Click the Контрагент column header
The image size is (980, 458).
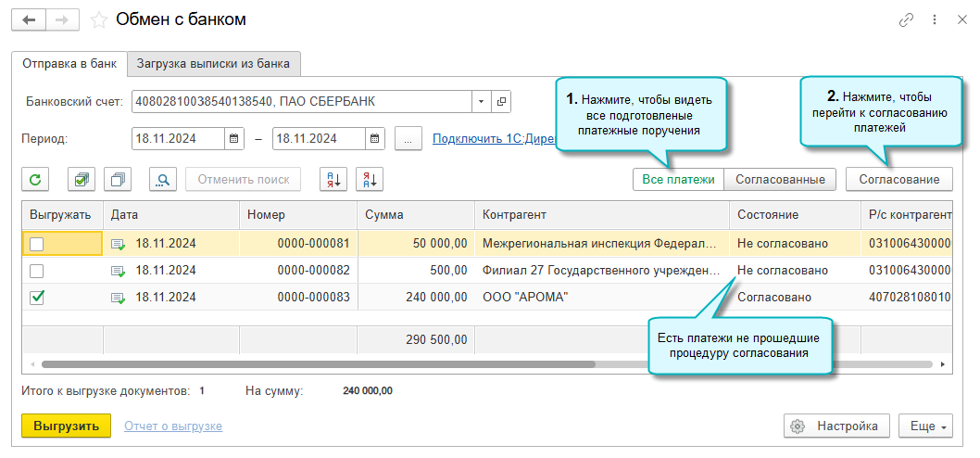[602, 214]
